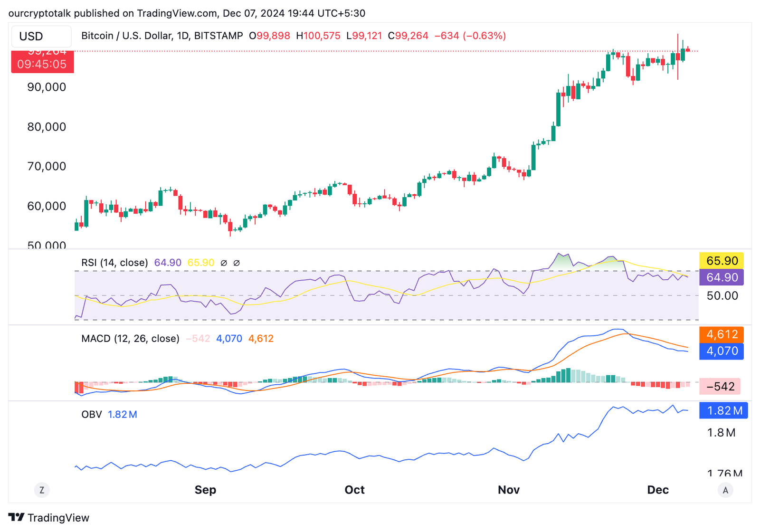
Task: Select the MACD (12, 26, close) legend
Action: click(130, 339)
